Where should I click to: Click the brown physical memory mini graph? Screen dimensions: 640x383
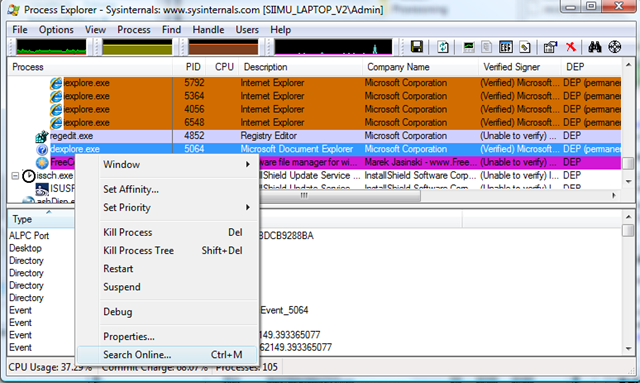click(x=223, y=47)
